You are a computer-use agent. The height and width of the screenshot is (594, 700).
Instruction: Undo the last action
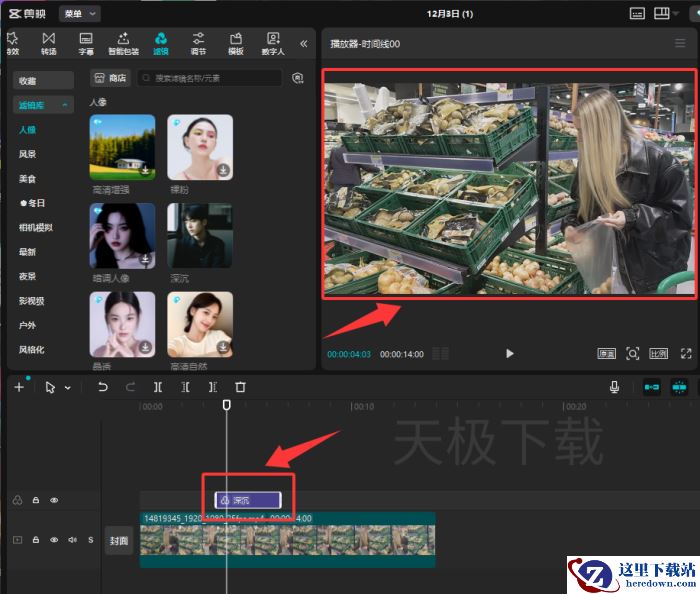coord(103,387)
